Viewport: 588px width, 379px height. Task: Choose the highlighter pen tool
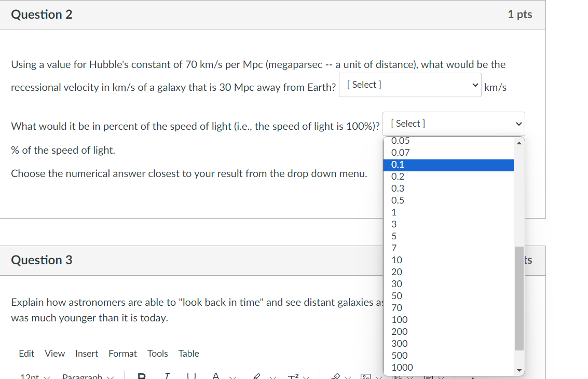(257, 376)
